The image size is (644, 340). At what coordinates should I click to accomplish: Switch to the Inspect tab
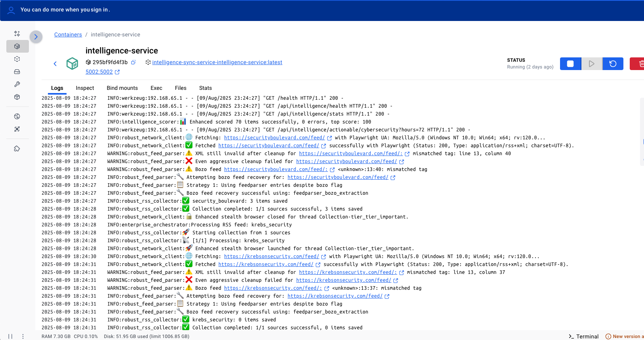click(85, 88)
